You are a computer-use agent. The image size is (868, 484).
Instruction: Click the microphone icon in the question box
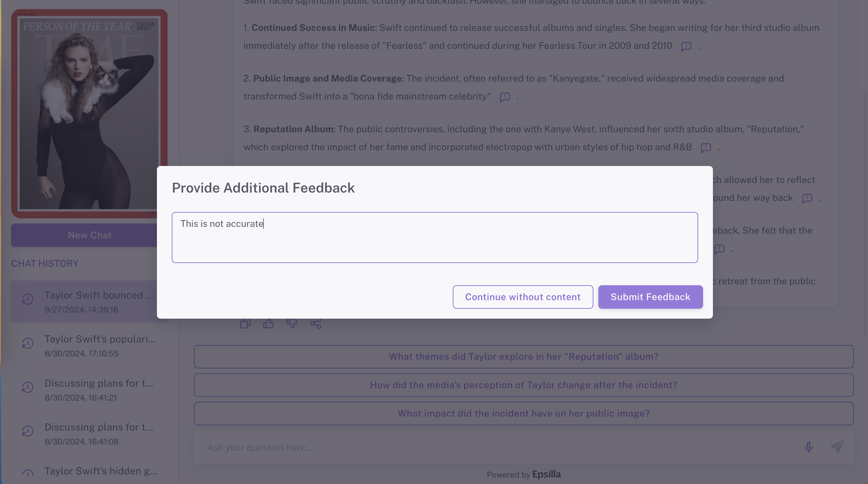[x=808, y=447]
